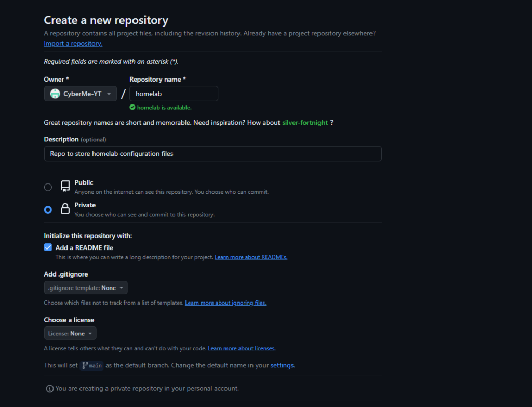Screen dimensions: 532x407
Task: Click the info icon near private repository notice
Action: coord(50,389)
